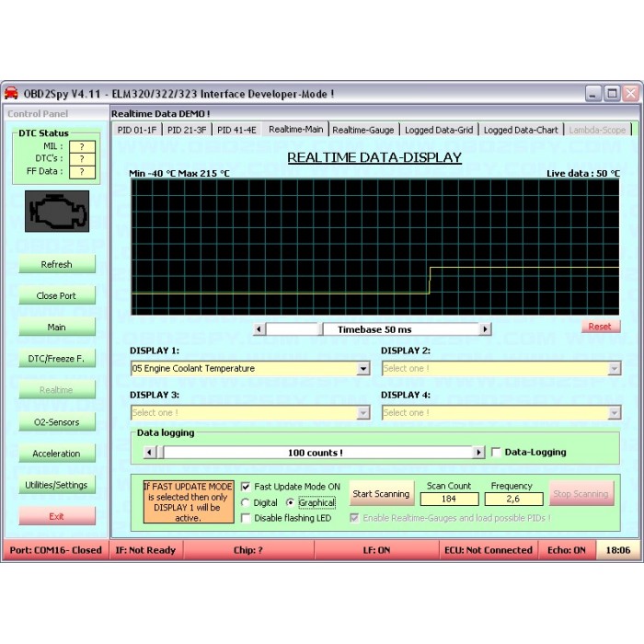644x644 pixels.
Task: Minimize the OBD2Spy window
Action: click(x=594, y=94)
